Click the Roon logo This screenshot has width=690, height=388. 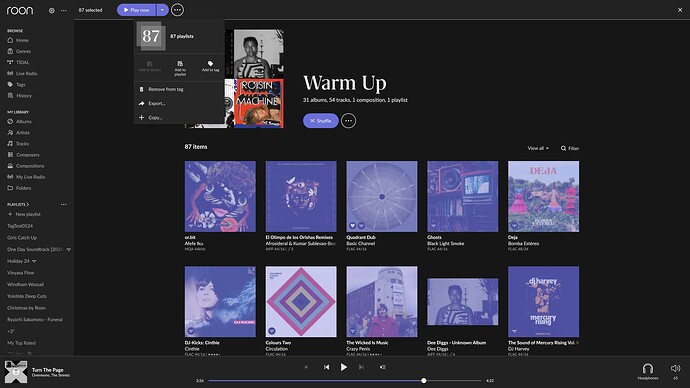[20, 10]
